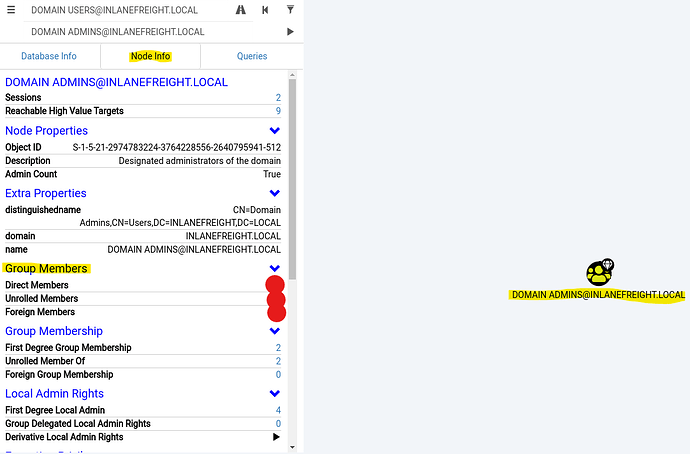This screenshot has width=690, height=454.
Task: Click the Foreign Members row
Action: 143,312
